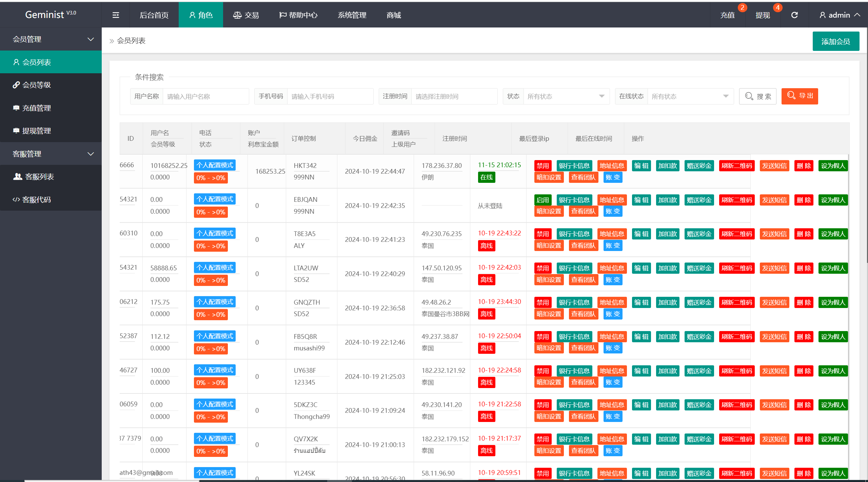Click 禁用 toggle for user 6666
This screenshot has height=482, width=868.
[542, 166]
